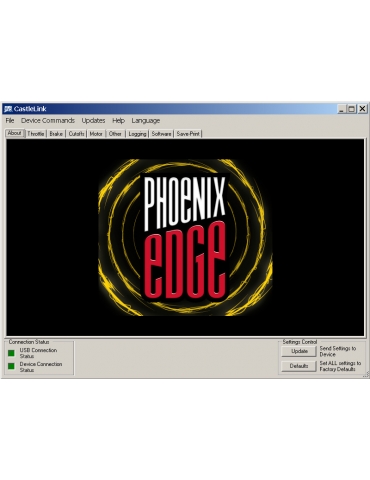Click the green USB Connection Status indicator
The image size is (370, 480).
11,353
